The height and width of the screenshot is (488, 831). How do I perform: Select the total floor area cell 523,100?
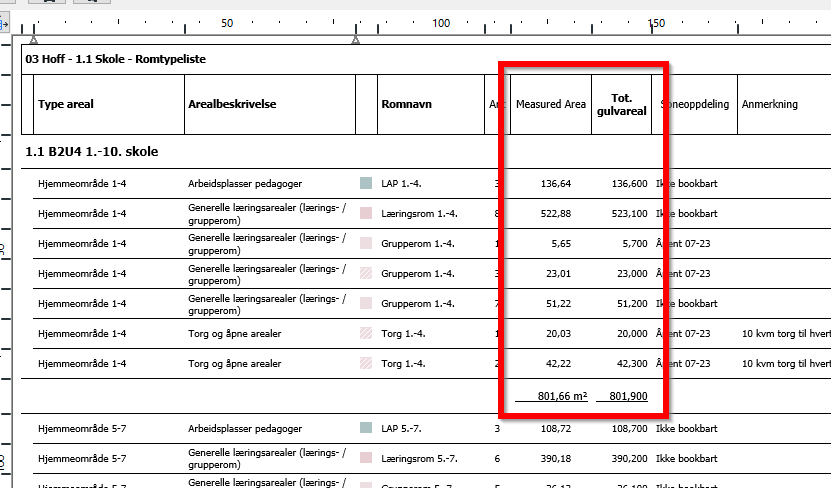click(627, 214)
